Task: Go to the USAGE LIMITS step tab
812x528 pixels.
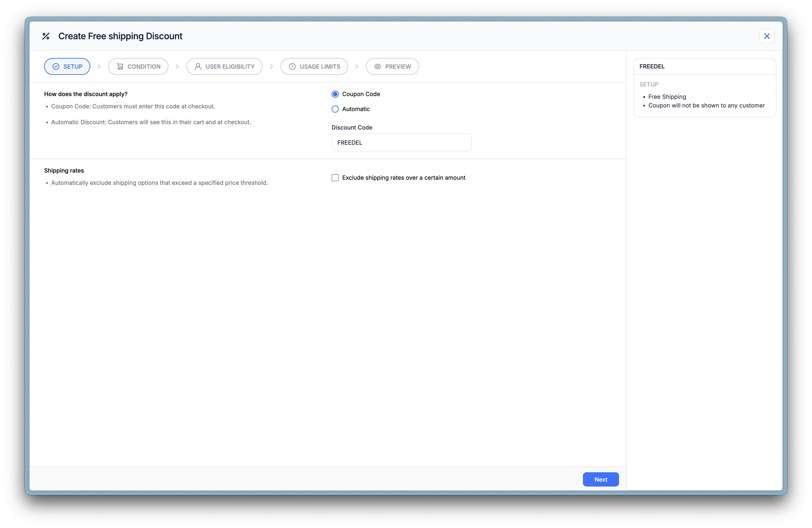Action: click(x=314, y=66)
